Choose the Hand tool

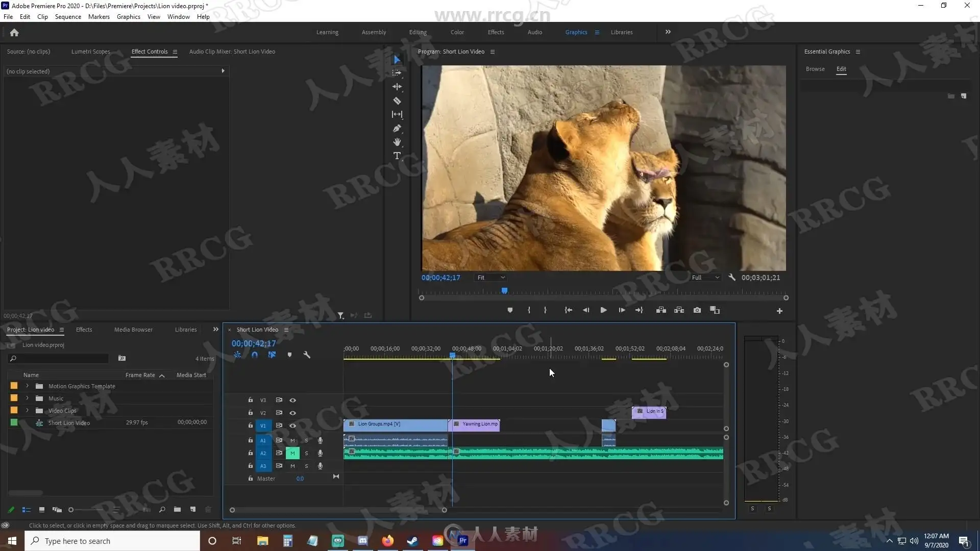tap(397, 142)
